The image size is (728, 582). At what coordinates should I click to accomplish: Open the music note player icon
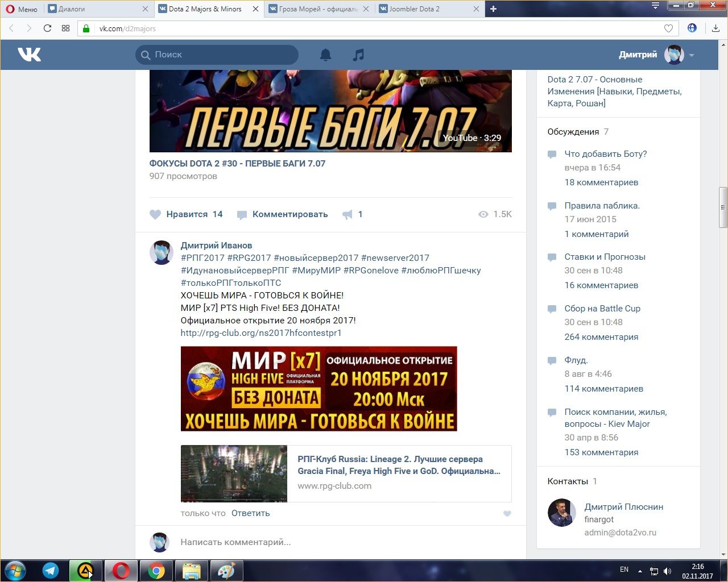(x=358, y=55)
